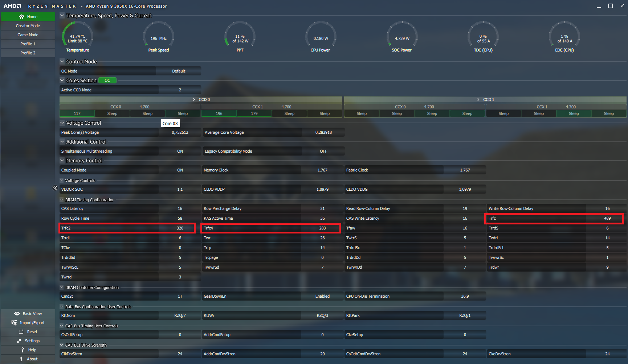Toggle the OC badge in Cores Section
This screenshot has height=364, width=628.
(x=107, y=80)
